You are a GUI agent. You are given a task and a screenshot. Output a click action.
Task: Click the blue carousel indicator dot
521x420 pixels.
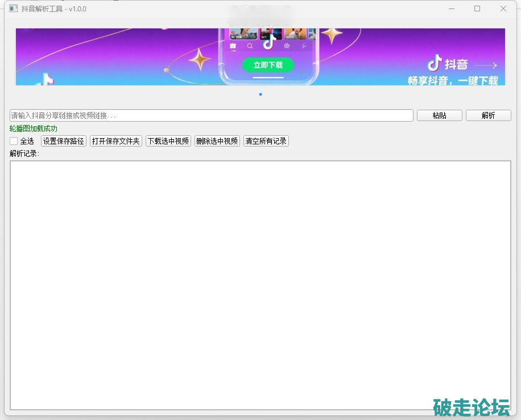(x=260, y=94)
